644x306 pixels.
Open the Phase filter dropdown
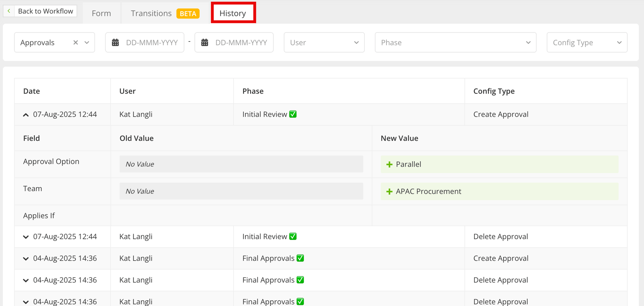point(456,43)
